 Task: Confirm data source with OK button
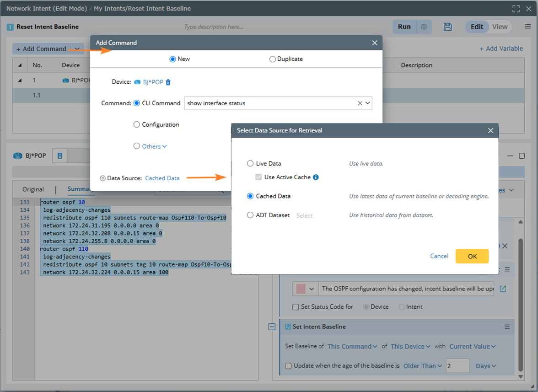pos(472,256)
